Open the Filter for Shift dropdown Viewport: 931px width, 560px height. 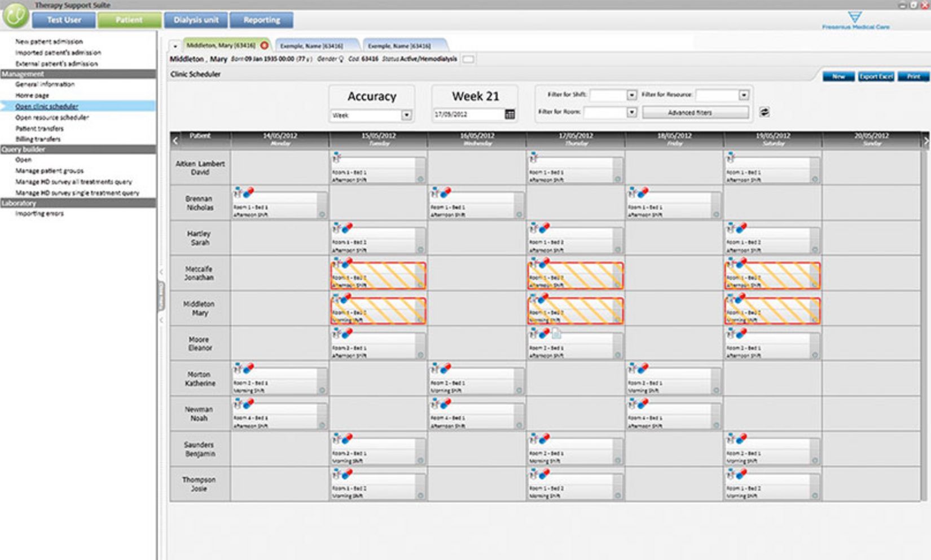[631, 95]
